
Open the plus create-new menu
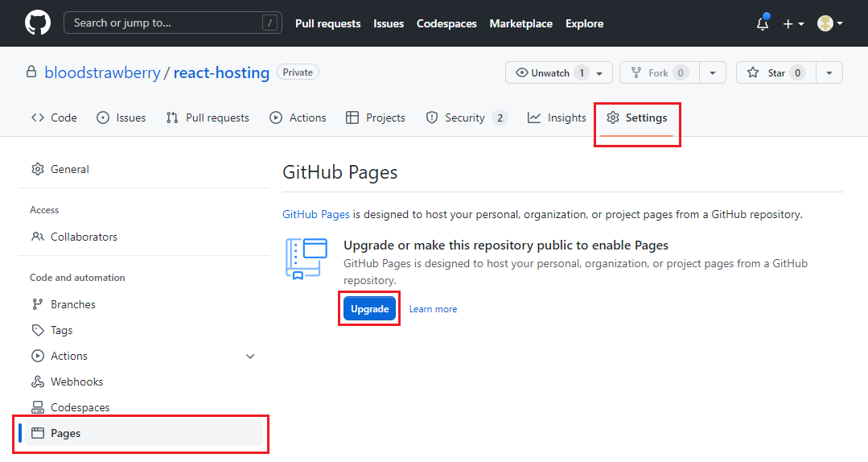point(792,24)
